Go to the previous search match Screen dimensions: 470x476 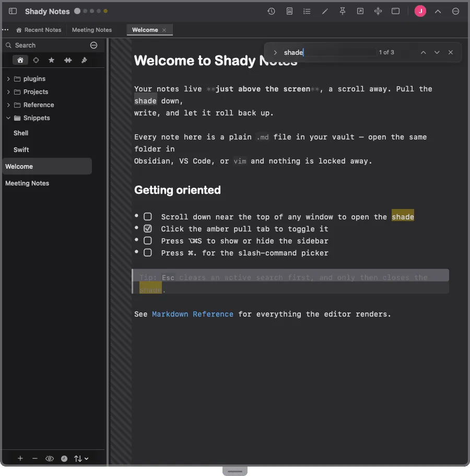[x=424, y=53]
